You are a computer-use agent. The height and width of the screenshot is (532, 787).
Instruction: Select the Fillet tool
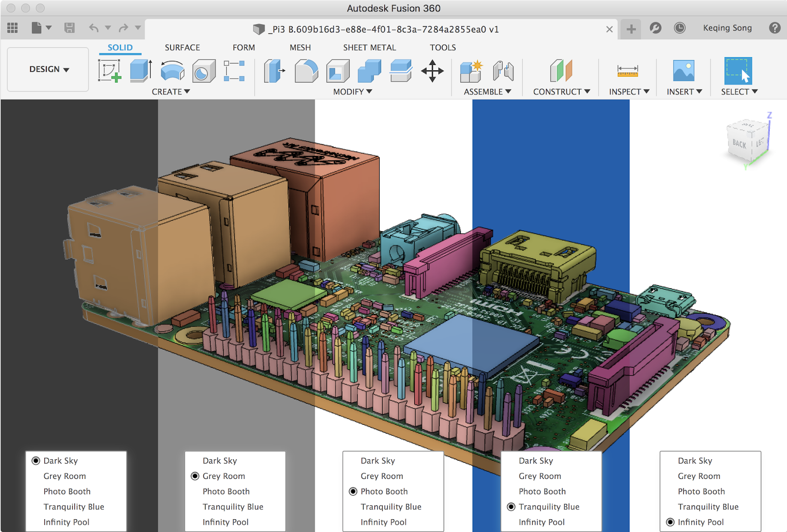click(306, 71)
